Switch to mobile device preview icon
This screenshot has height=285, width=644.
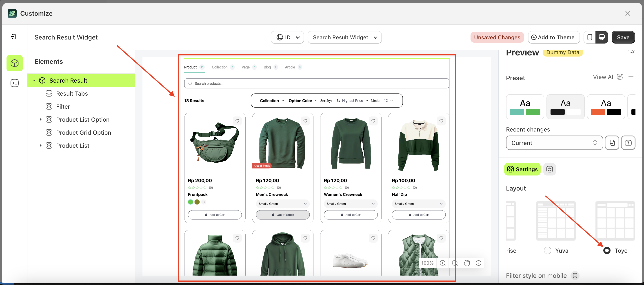[x=590, y=37]
